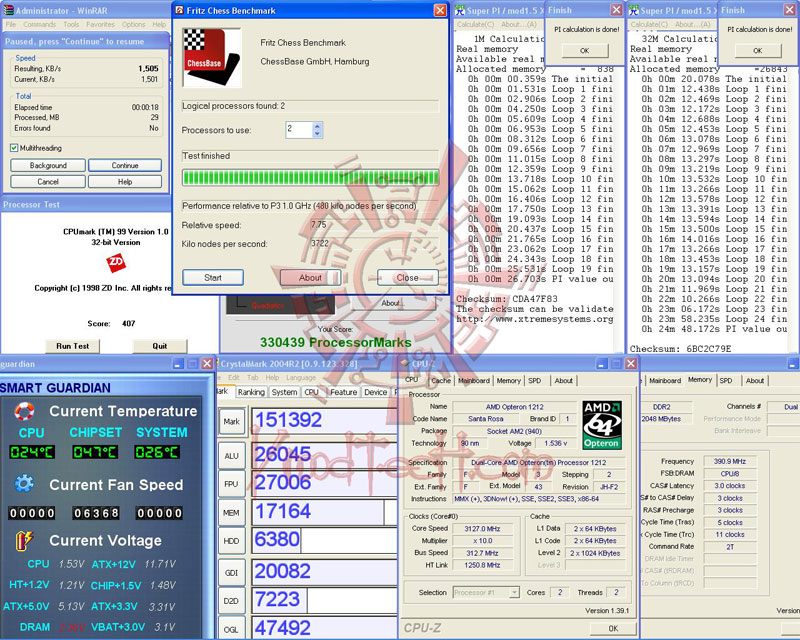This screenshot has width=800, height=640.
Task: Click the D2D benchmark button in CrystalMark
Action: [231, 601]
